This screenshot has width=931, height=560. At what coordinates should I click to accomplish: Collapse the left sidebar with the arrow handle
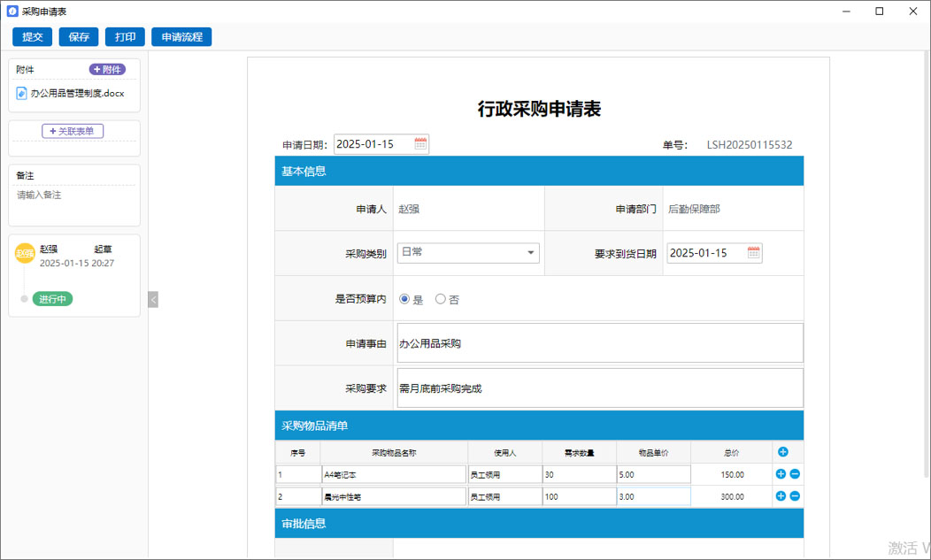[153, 300]
